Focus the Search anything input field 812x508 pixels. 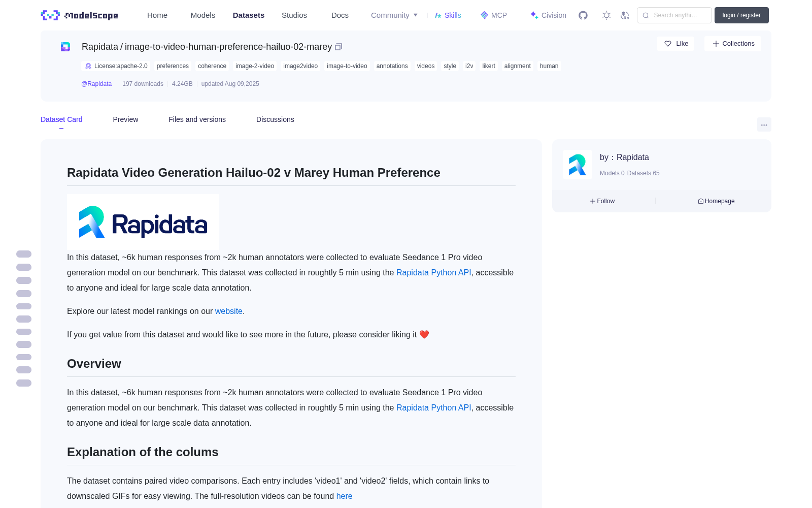674,15
